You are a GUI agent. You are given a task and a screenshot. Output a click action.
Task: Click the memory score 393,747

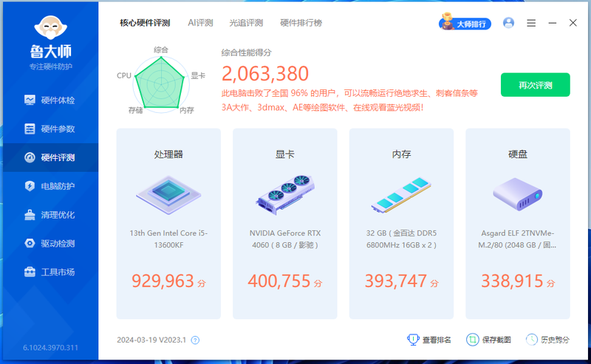point(396,281)
